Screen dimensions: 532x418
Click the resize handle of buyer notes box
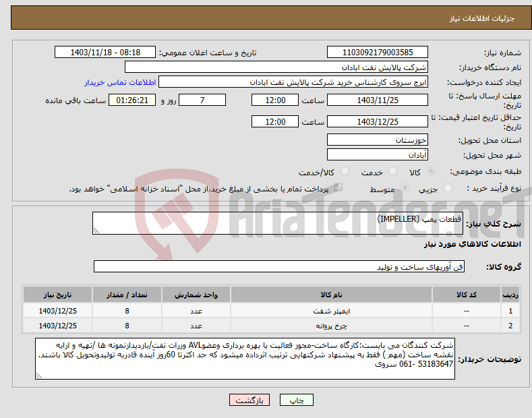(x=39, y=376)
